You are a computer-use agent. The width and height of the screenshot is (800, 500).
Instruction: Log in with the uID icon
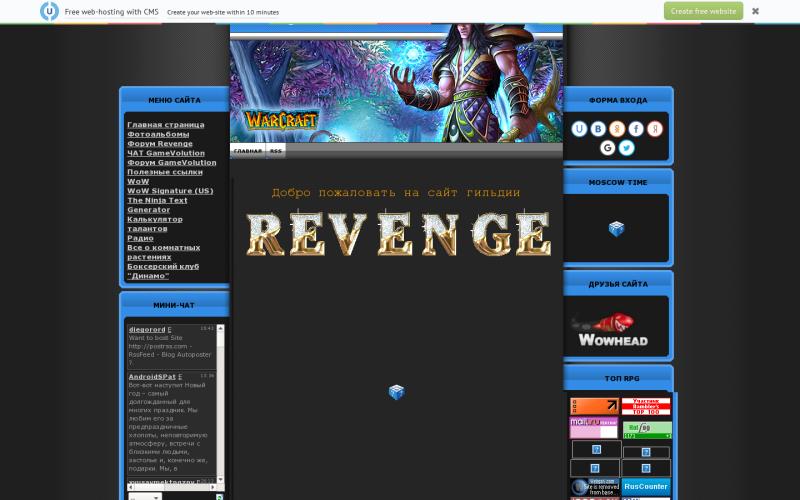(579, 129)
